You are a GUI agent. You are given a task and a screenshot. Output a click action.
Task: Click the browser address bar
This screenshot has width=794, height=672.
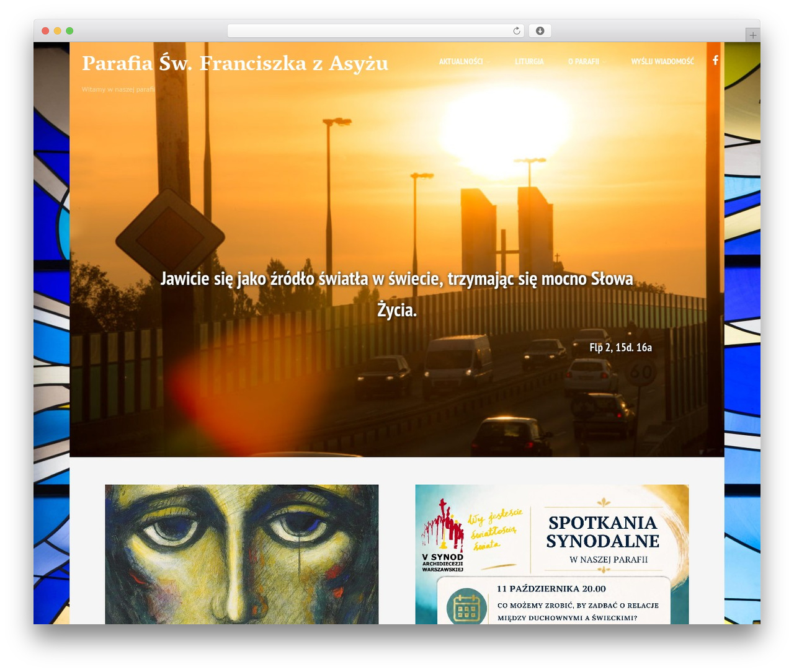click(x=376, y=31)
